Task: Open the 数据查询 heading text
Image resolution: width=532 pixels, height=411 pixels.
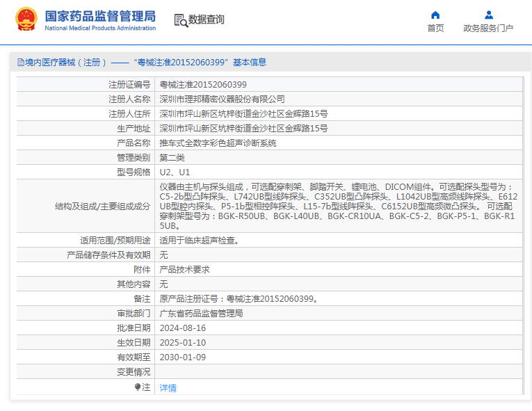Action: [x=207, y=20]
